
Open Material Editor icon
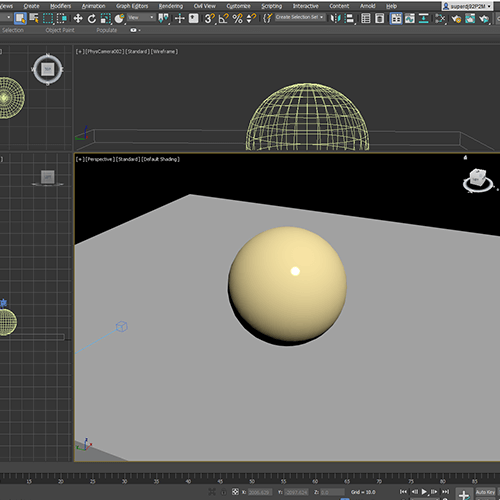pyautogui.click(x=440, y=18)
